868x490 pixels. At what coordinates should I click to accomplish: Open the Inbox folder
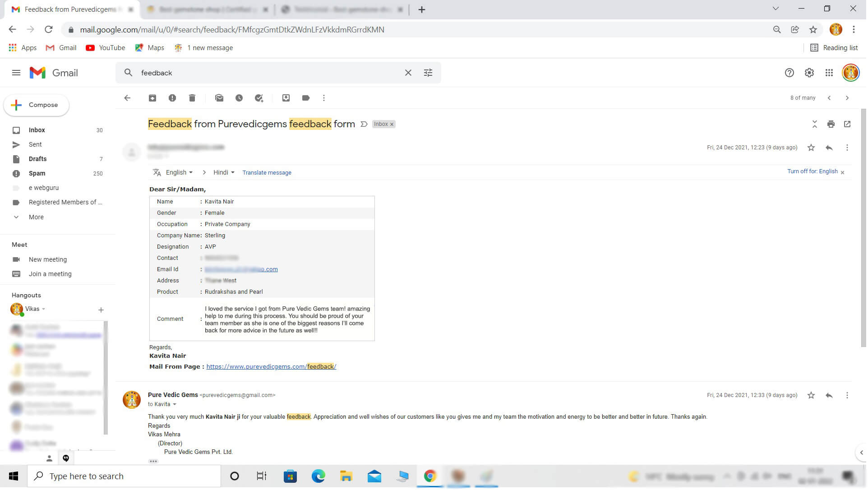(x=58, y=130)
